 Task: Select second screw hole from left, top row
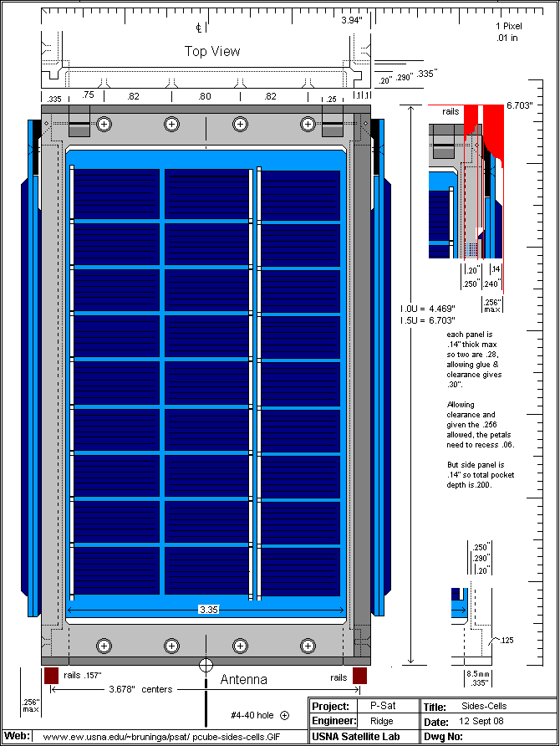[x=171, y=124]
